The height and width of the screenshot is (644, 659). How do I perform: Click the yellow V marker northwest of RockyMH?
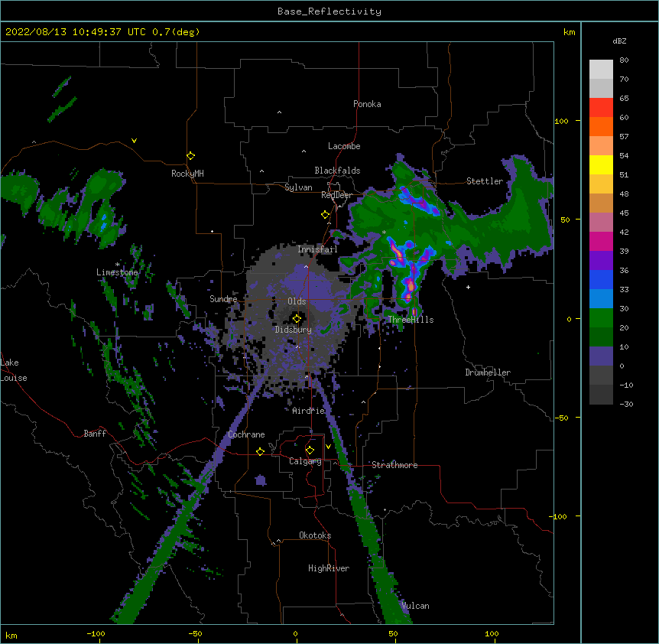pyautogui.click(x=134, y=141)
